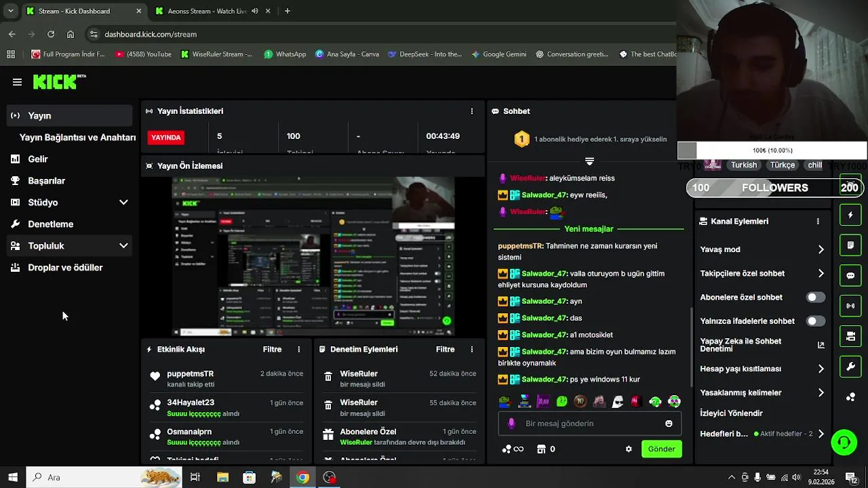Open File Explorer from the taskbar

click(x=222, y=477)
